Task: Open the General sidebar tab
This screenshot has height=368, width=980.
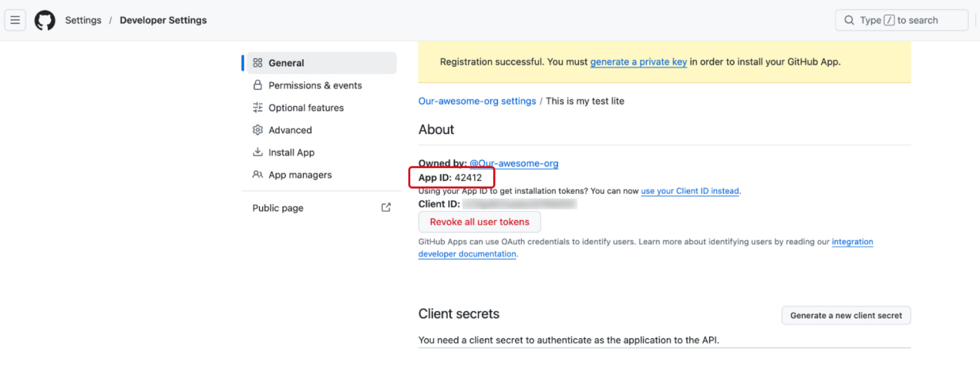Action: [322, 63]
